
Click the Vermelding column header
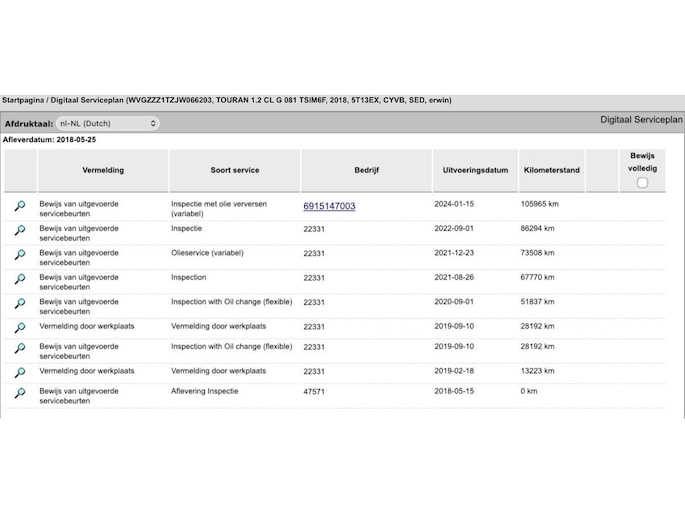tap(103, 170)
